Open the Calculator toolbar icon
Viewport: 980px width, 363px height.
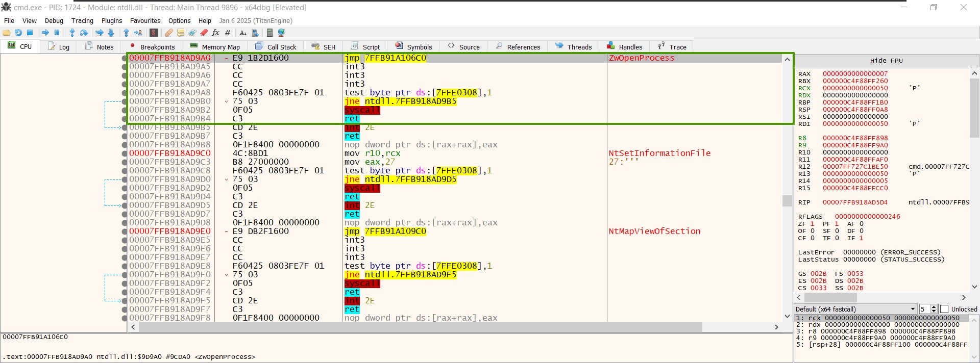coord(269,33)
